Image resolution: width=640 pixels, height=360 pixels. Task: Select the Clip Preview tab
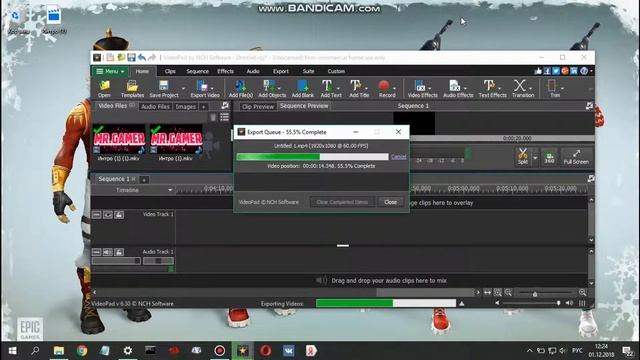258,107
